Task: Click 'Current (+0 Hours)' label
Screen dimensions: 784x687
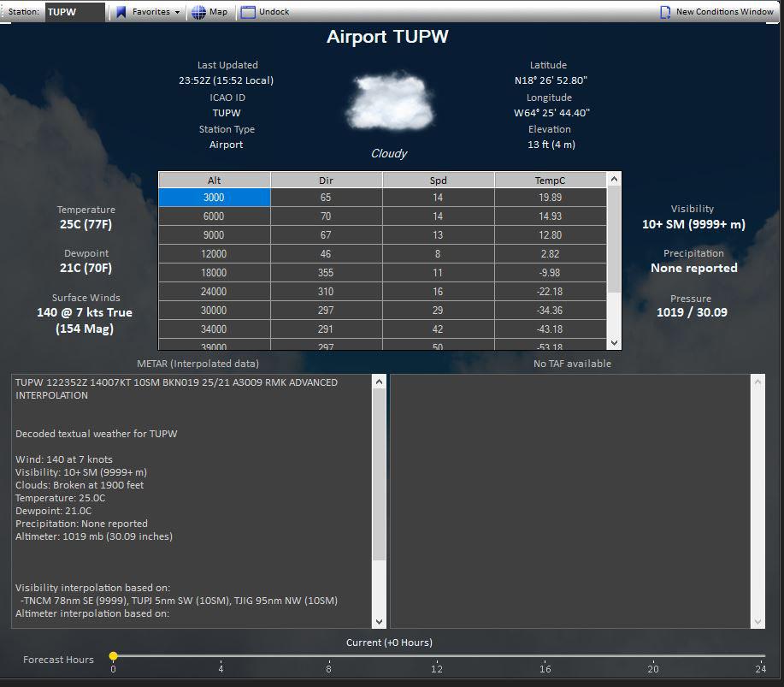Action: (x=390, y=643)
